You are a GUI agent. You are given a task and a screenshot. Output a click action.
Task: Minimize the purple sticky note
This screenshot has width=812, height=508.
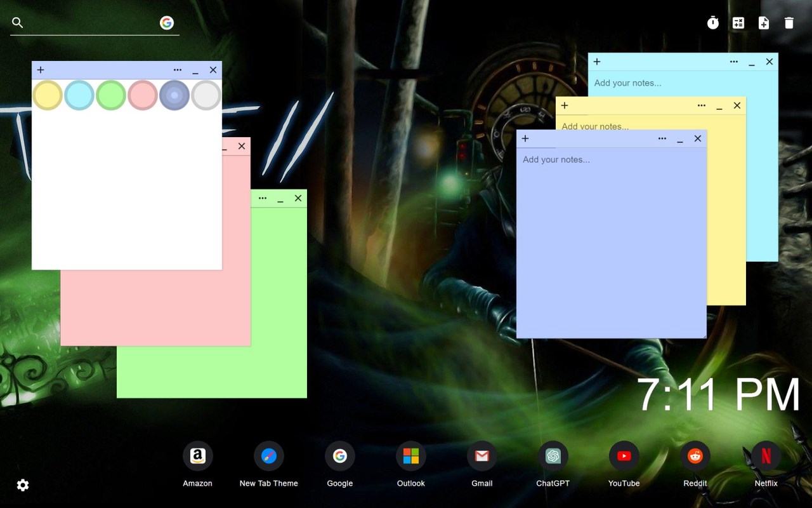point(680,140)
